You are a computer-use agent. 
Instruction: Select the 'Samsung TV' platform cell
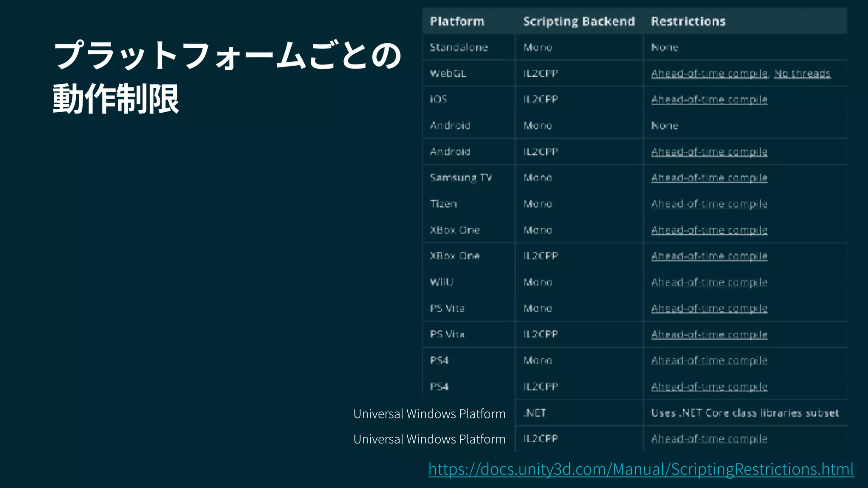click(x=461, y=178)
